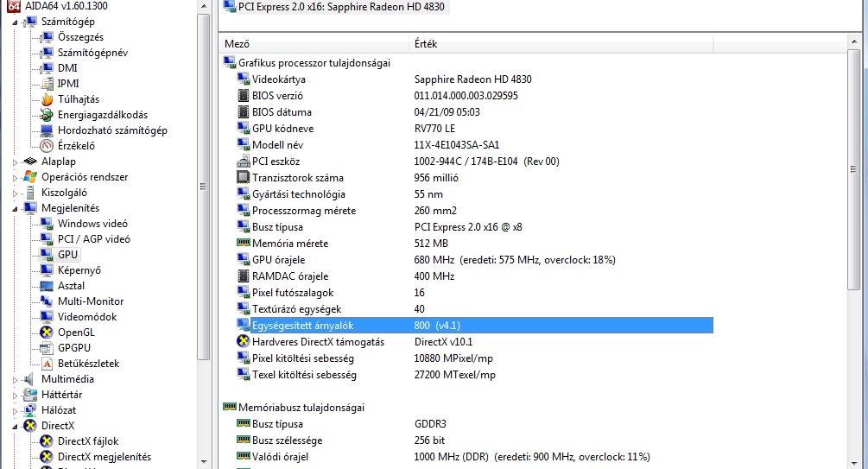This screenshot has width=868, height=469.
Task: Click the details list scroll-up arrow
Action: (853, 42)
